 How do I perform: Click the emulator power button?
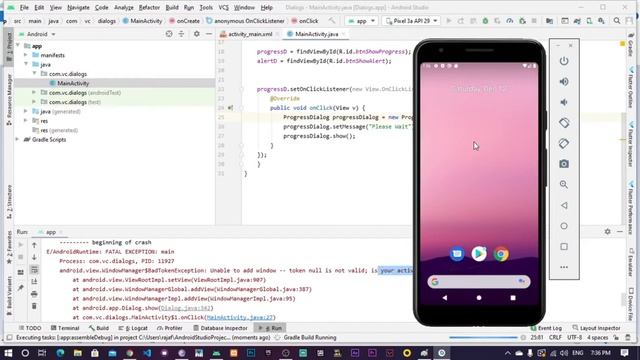click(564, 61)
